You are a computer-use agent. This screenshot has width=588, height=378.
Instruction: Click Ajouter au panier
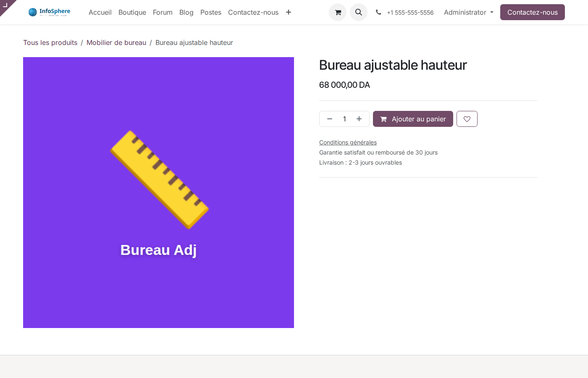[x=413, y=119]
